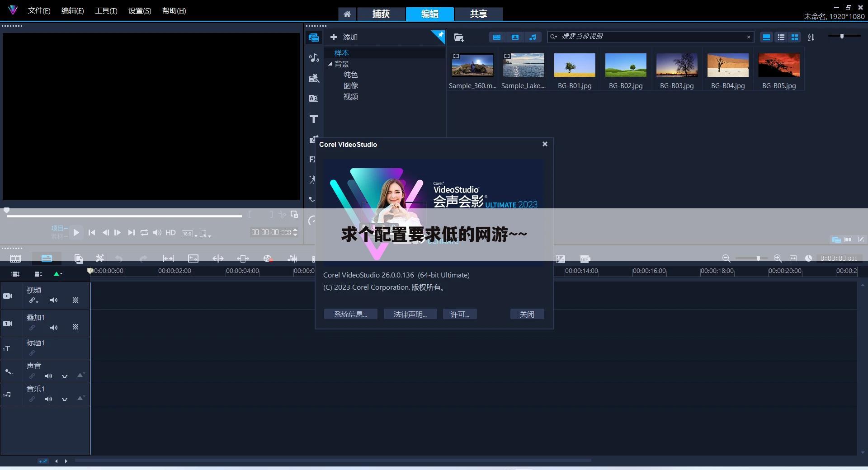The width and height of the screenshot is (868, 470).
Task: Click the library thumbnail size slider
Action: 844,36
